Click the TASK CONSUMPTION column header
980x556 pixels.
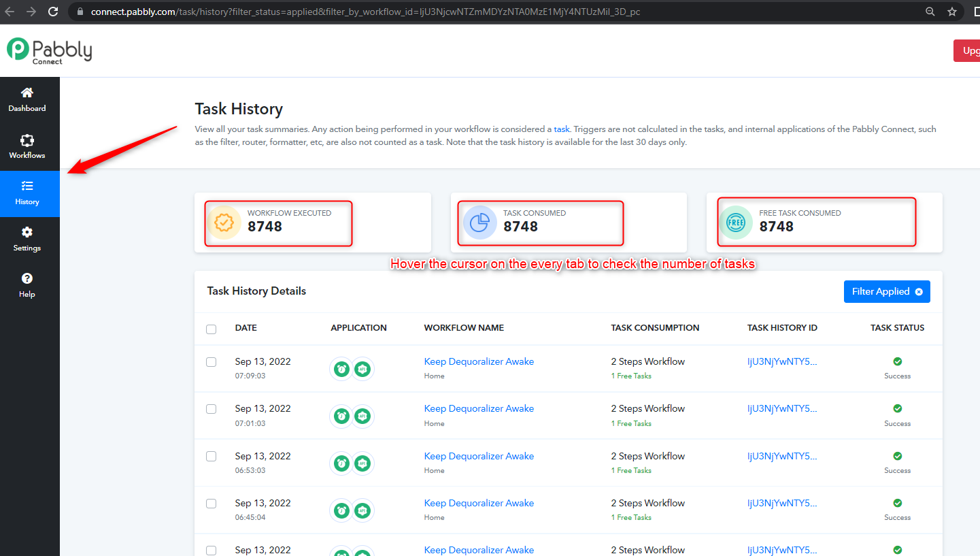coord(655,328)
